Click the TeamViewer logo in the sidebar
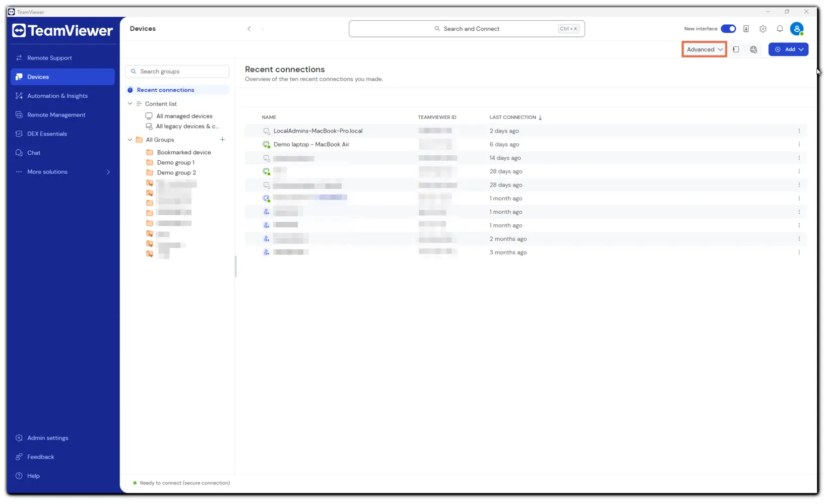 (62, 31)
